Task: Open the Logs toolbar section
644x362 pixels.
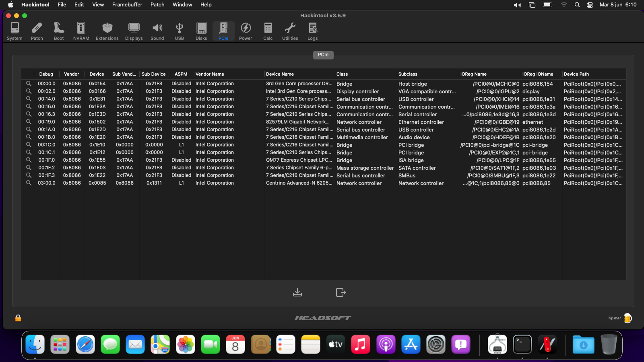Action: point(312,31)
